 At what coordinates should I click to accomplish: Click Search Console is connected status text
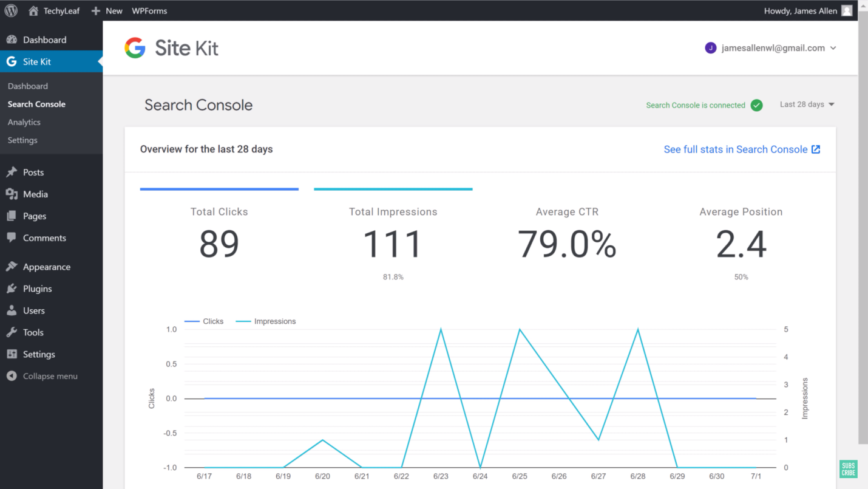696,105
